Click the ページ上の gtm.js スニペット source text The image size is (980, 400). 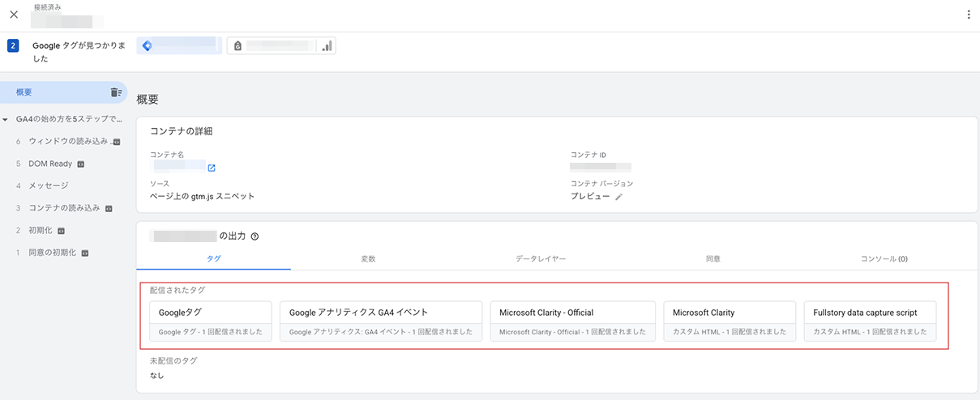pos(202,197)
